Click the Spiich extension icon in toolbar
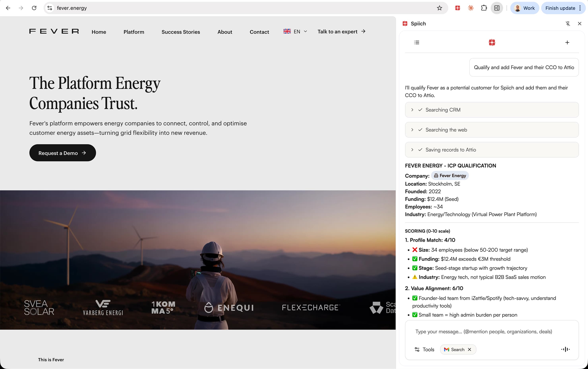 pos(457,8)
